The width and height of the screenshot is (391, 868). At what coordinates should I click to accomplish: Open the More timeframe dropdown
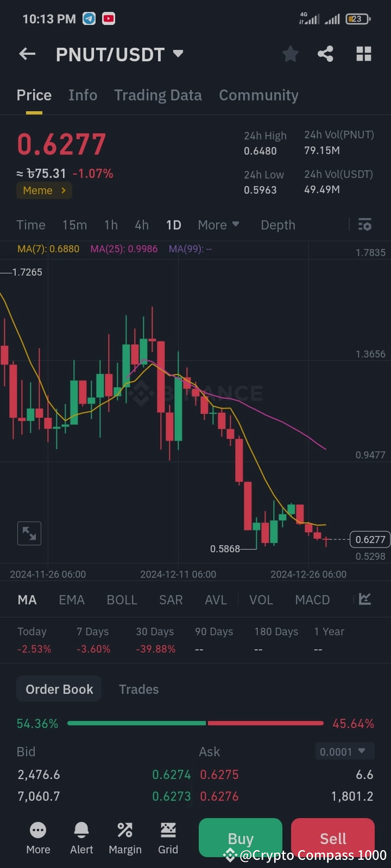pyautogui.click(x=218, y=225)
